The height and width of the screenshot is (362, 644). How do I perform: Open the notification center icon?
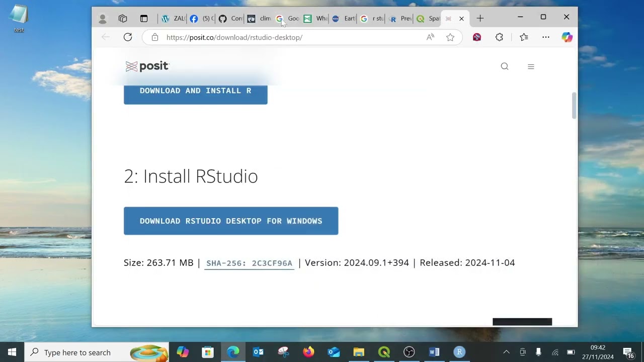point(628,352)
